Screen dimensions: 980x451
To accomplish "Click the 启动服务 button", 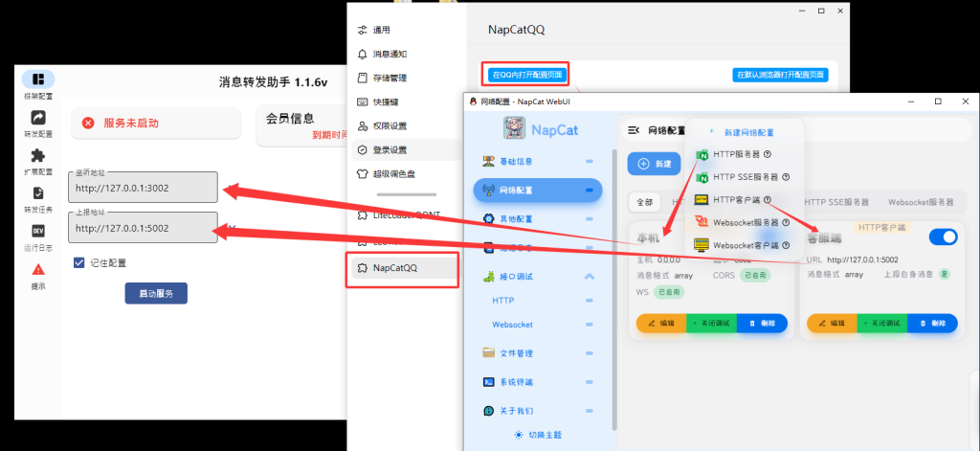I will 156,293.
